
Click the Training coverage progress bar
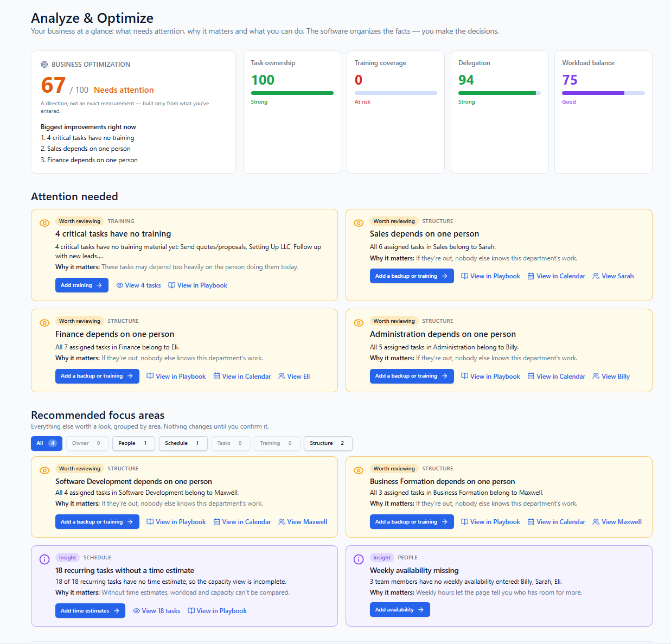pyautogui.click(x=396, y=93)
